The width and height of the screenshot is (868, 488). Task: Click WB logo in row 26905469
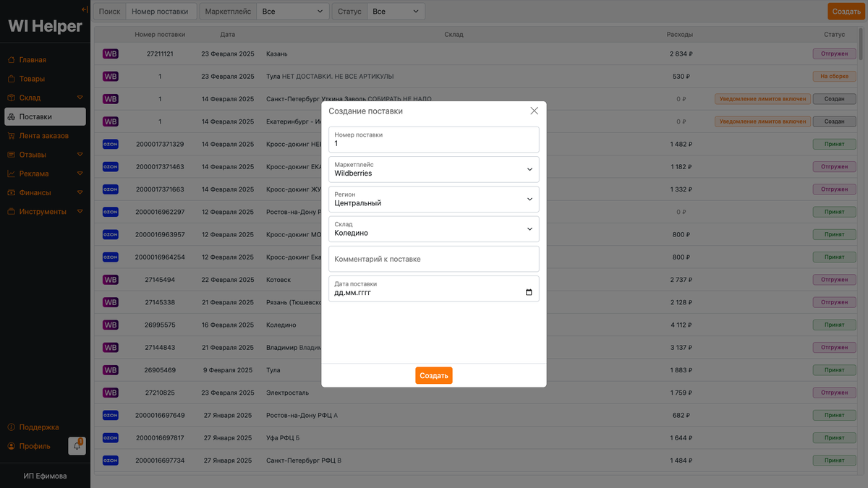111,369
